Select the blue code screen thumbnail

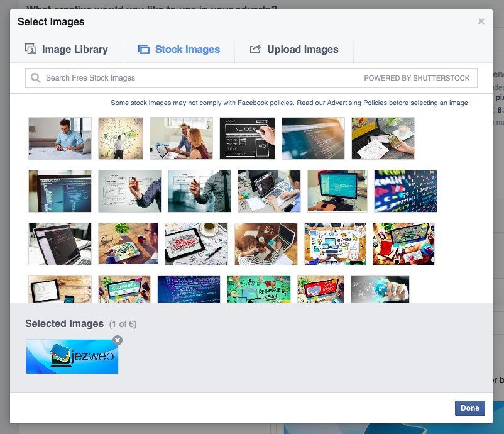[313, 137]
